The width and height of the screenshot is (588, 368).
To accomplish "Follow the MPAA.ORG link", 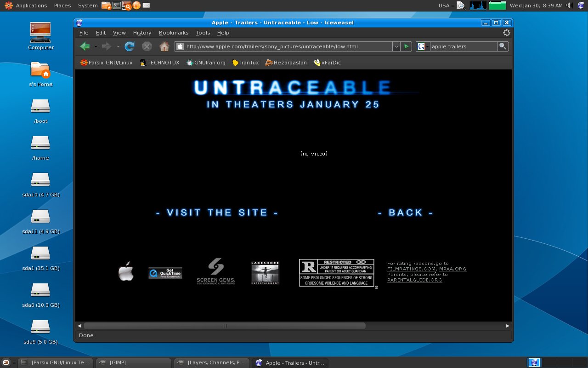I will (x=452, y=269).
